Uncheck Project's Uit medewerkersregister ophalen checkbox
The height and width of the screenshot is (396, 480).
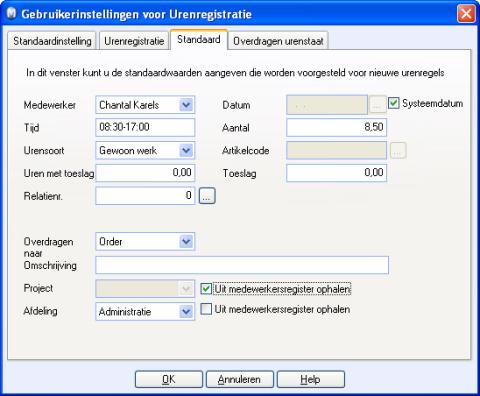point(206,289)
